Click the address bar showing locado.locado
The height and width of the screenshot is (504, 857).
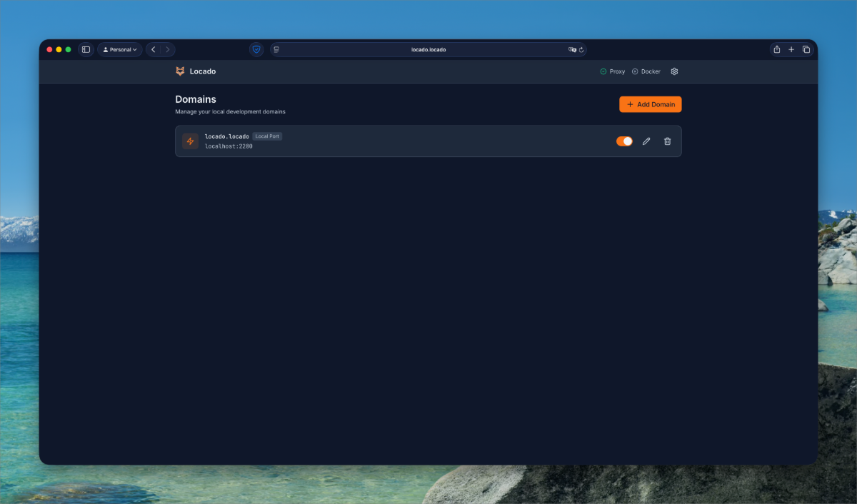click(428, 49)
